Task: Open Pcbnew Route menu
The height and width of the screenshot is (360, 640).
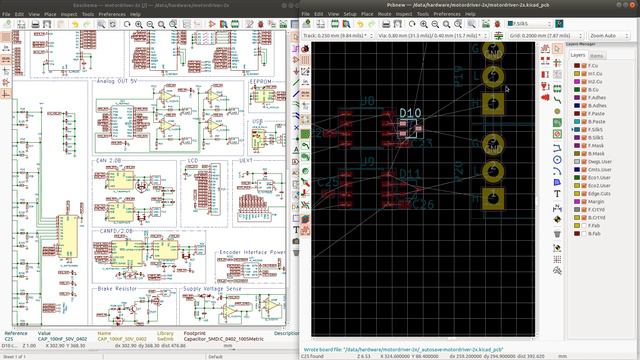Action: coord(384,14)
